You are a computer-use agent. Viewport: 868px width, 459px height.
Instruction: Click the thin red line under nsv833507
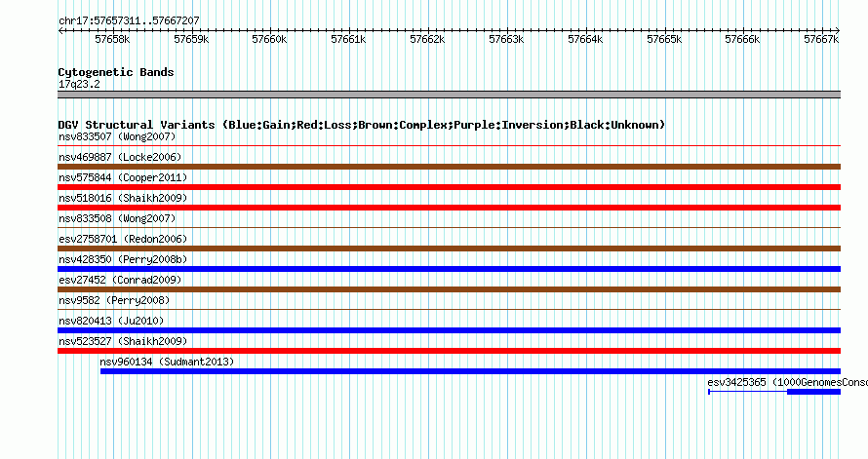[x=449, y=145]
